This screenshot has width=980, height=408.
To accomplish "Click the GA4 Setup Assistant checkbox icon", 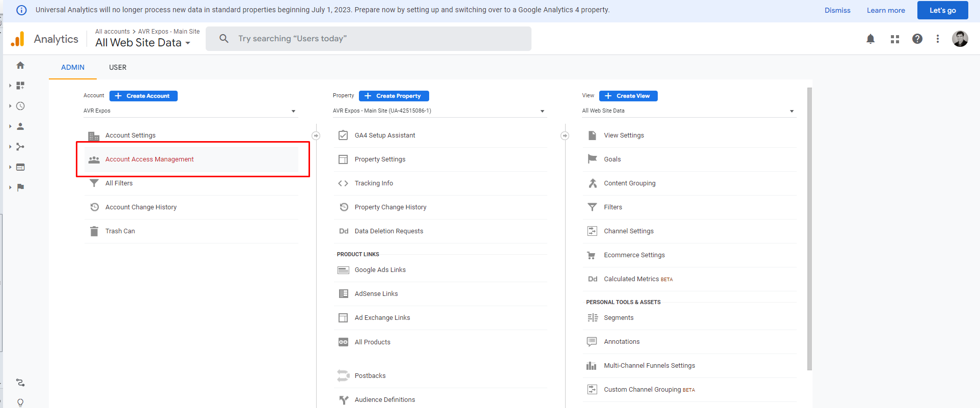I will (x=343, y=135).
